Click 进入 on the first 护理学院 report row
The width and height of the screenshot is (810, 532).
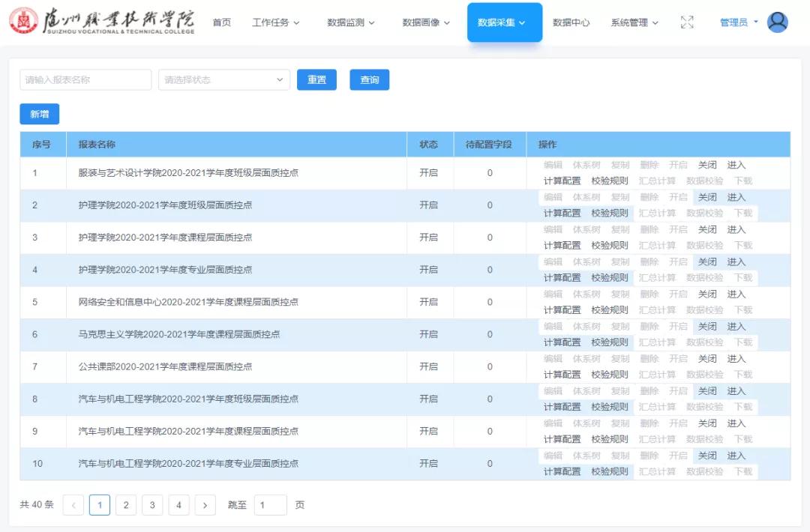pos(736,197)
